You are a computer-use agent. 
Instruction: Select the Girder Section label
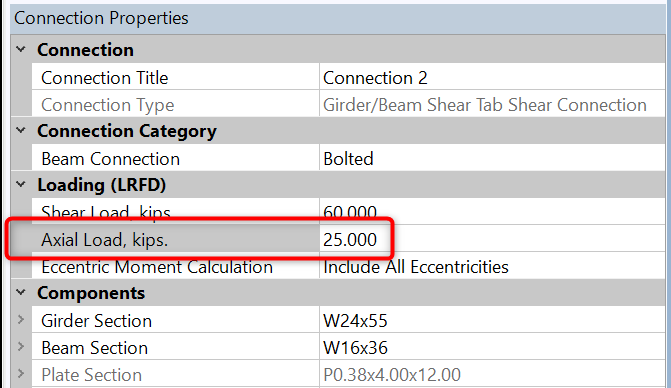96,321
